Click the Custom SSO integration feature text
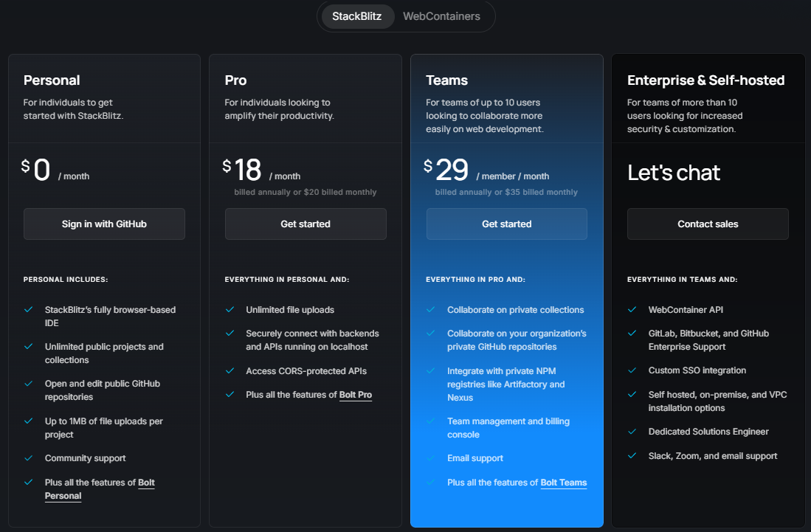The height and width of the screenshot is (532, 811). tap(697, 370)
